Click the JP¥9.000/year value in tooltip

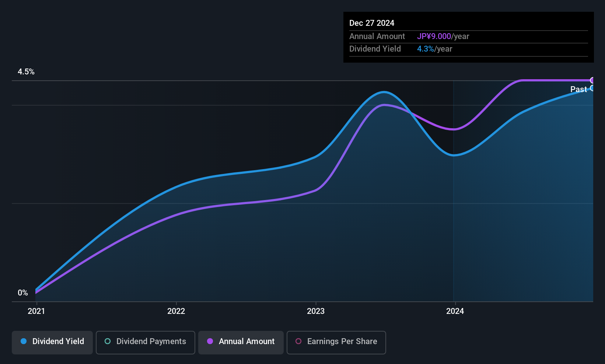pos(443,36)
